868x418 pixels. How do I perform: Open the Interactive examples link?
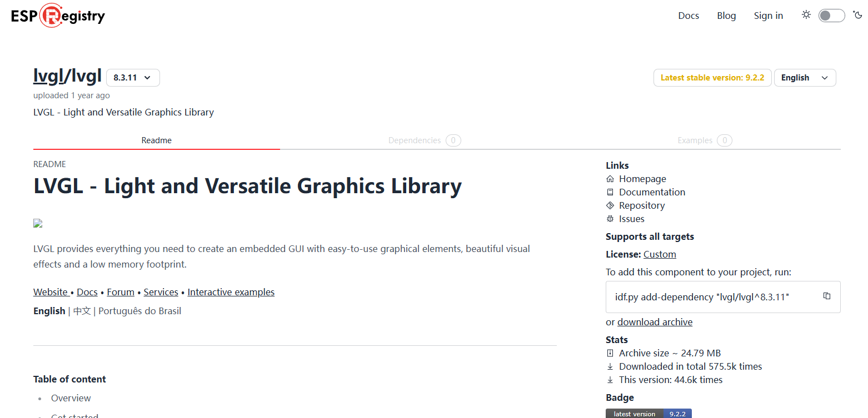point(231,292)
